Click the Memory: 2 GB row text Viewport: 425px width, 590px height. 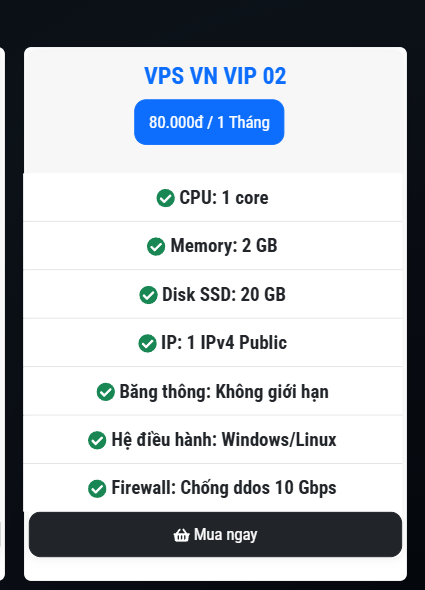point(224,246)
